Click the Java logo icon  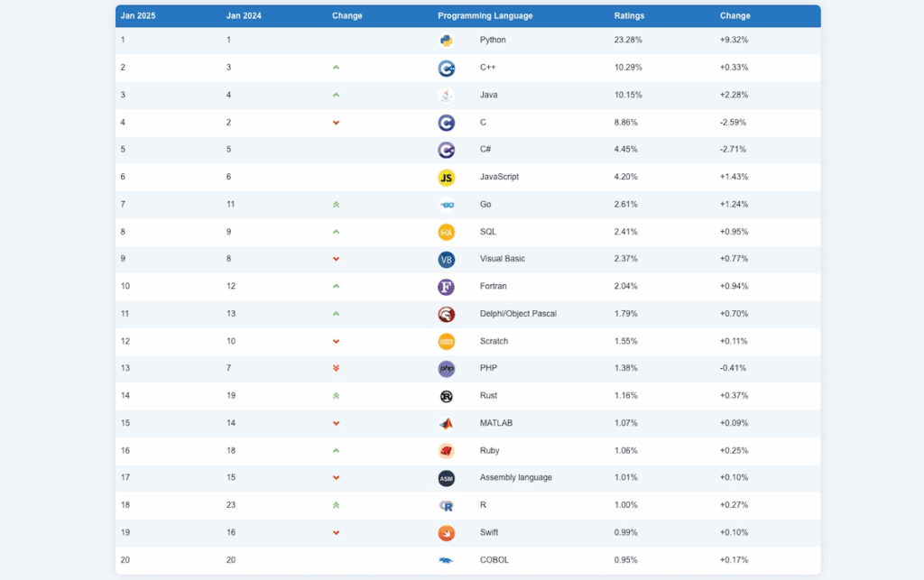pyautogui.click(x=446, y=95)
